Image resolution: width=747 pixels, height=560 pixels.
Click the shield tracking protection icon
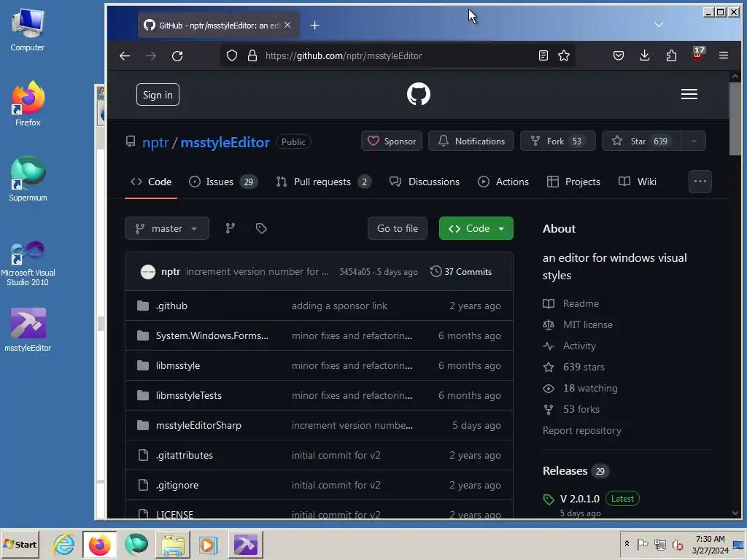click(232, 55)
